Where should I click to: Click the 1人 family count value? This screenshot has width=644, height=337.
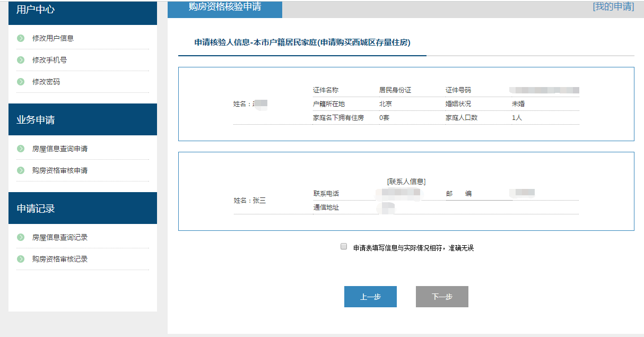(x=517, y=118)
